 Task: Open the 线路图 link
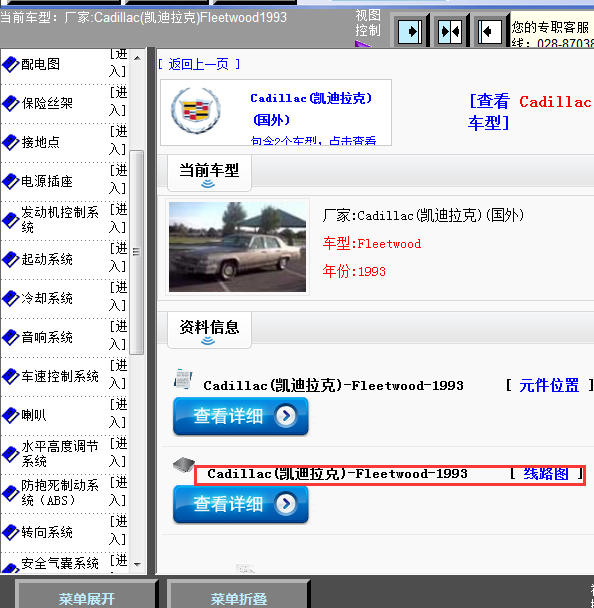[546, 473]
